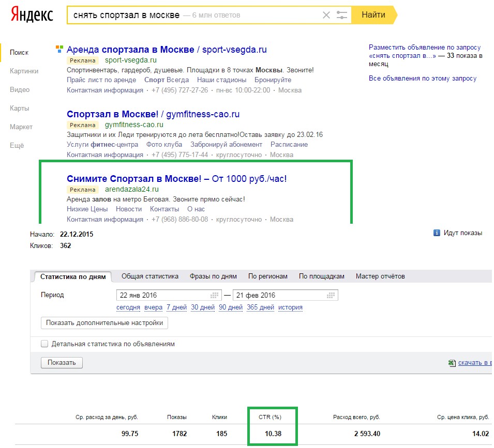Click the CTR value 10.38
Viewport: 494px width, 448px height.
(x=273, y=434)
